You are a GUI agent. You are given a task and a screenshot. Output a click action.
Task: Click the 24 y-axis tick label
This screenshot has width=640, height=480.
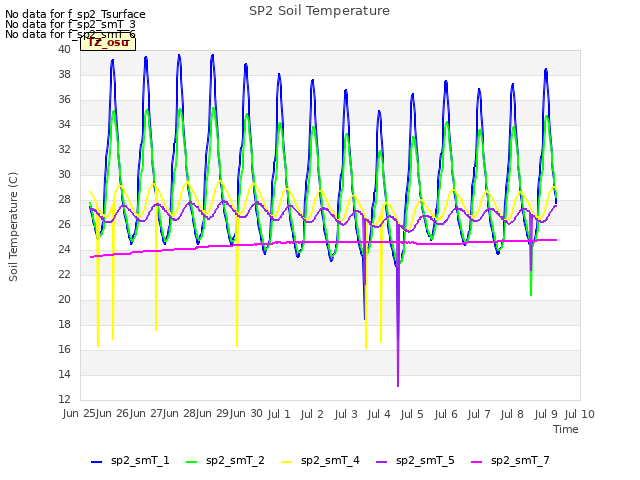point(64,250)
